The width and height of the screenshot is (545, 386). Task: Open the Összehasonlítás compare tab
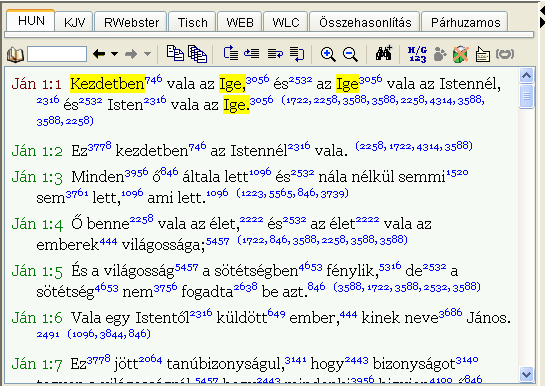tap(365, 22)
